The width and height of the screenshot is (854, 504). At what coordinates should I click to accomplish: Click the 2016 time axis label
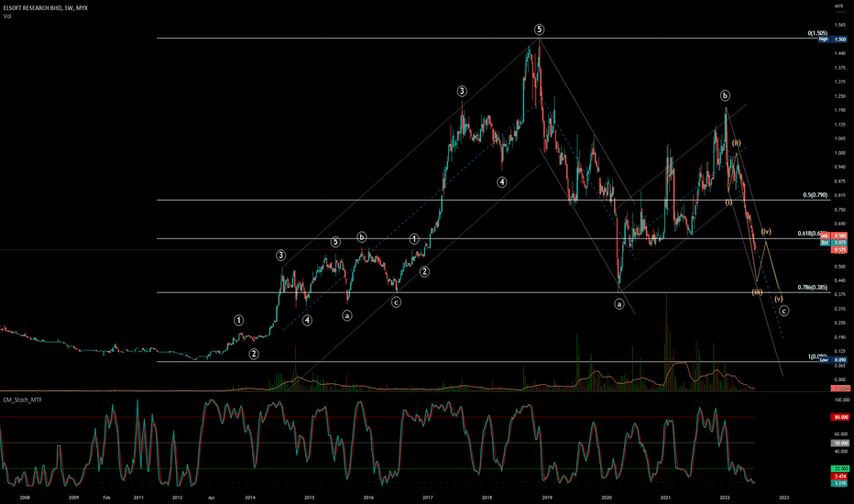point(368,498)
